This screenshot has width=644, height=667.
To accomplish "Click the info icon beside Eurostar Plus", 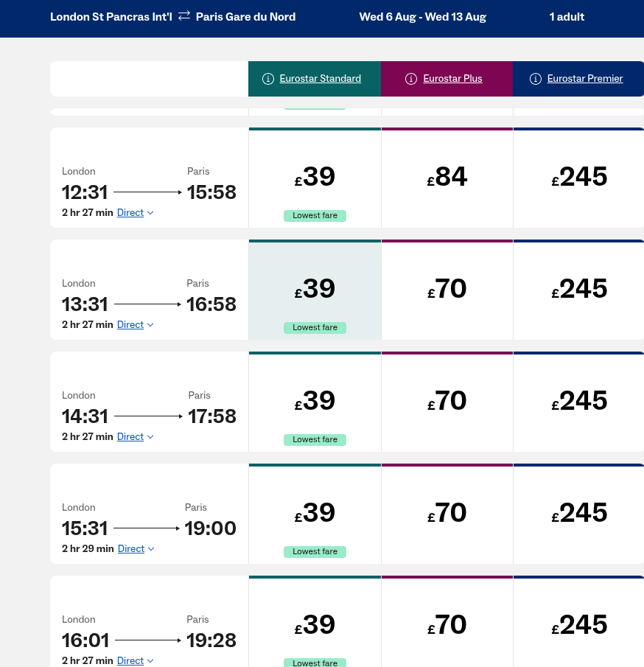I will tap(411, 79).
